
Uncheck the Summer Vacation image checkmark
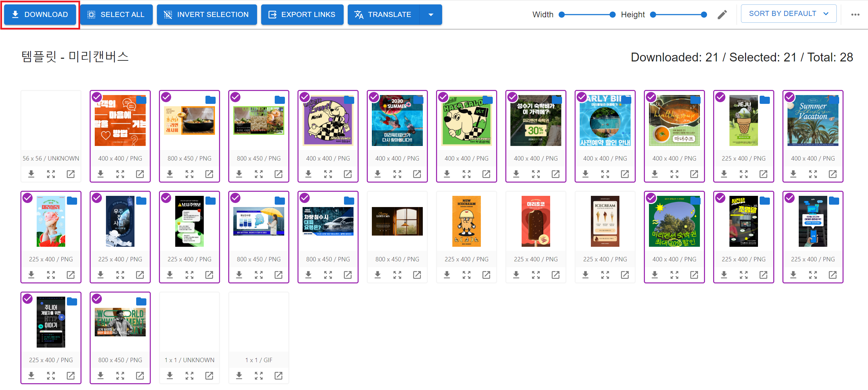pos(790,97)
